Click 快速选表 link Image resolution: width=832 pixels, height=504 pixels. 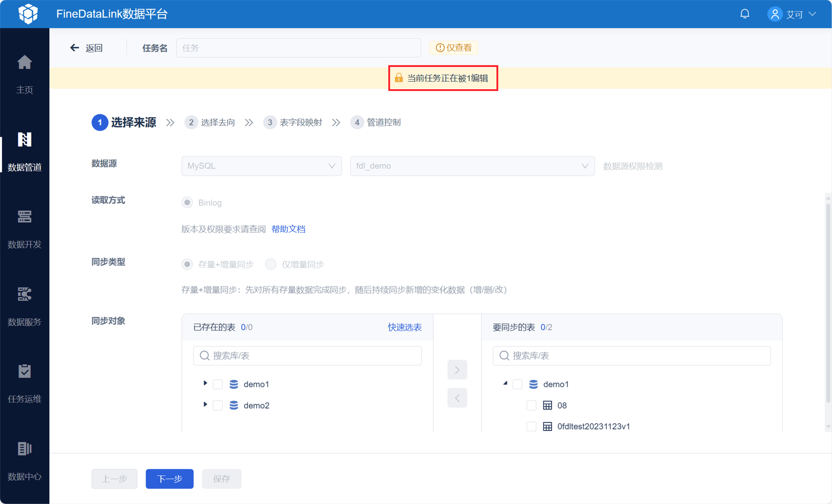[x=405, y=328]
